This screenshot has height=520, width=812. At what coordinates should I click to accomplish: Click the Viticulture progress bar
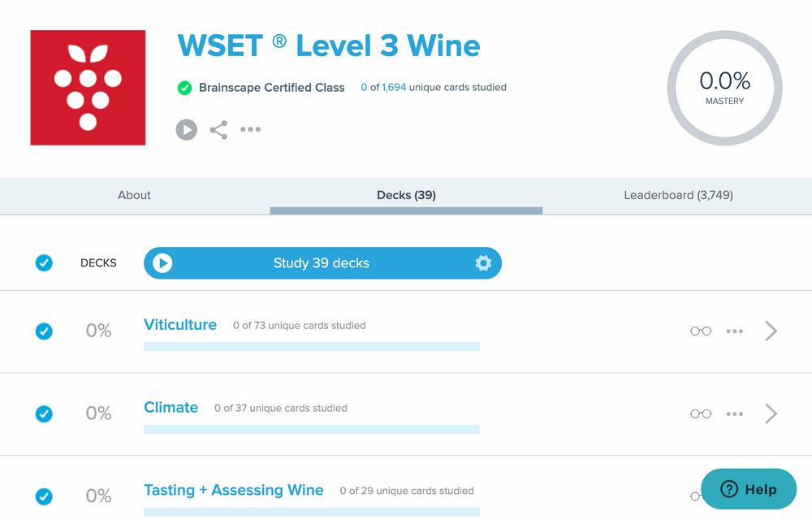point(312,347)
